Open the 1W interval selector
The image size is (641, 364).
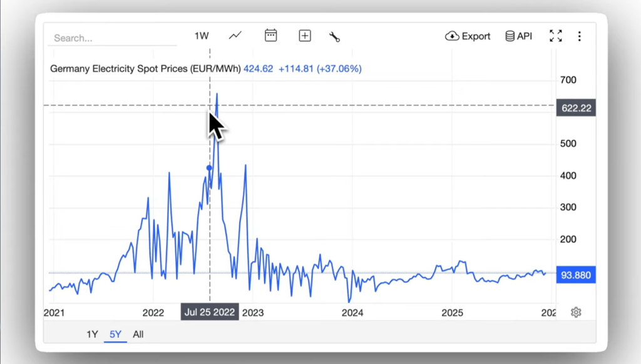201,36
